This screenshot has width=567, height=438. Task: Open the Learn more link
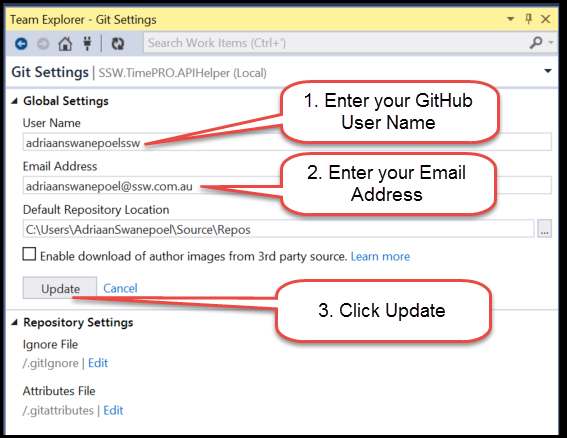click(380, 256)
